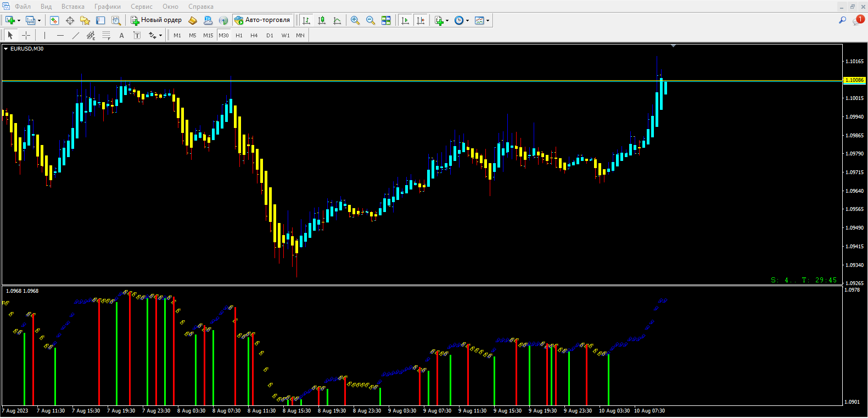Select the Fibonacci Retracement tool
Viewport: 868px width, 418px height.
[x=107, y=35]
